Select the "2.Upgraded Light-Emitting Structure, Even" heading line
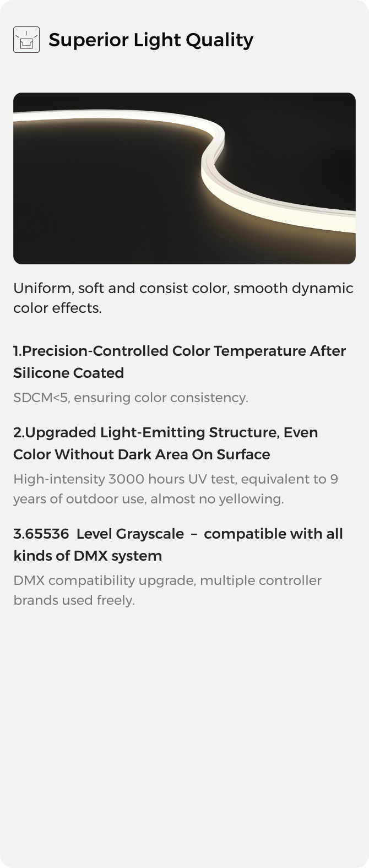369x868 pixels. (165, 432)
